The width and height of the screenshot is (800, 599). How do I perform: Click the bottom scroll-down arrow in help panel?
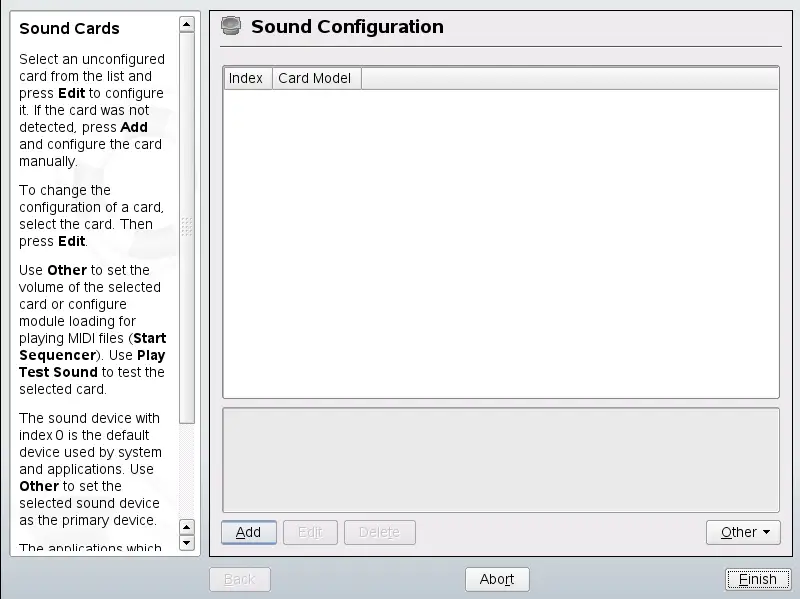tap(186, 543)
